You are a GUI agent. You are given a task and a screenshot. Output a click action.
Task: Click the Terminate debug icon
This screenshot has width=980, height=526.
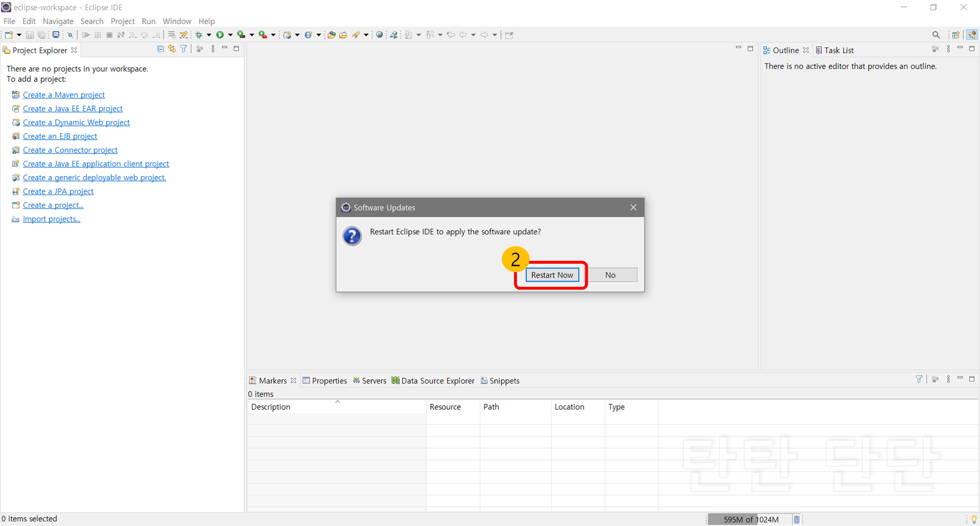tap(109, 35)
